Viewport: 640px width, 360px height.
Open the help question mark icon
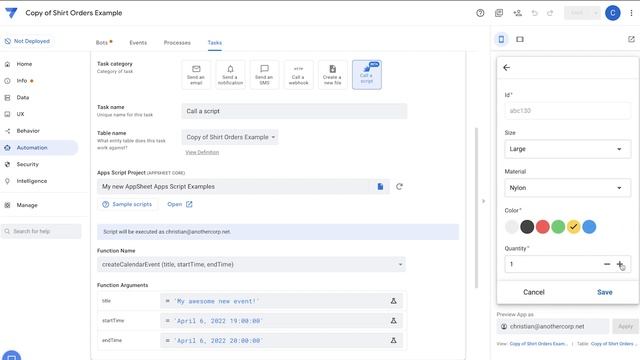[480, 13]
